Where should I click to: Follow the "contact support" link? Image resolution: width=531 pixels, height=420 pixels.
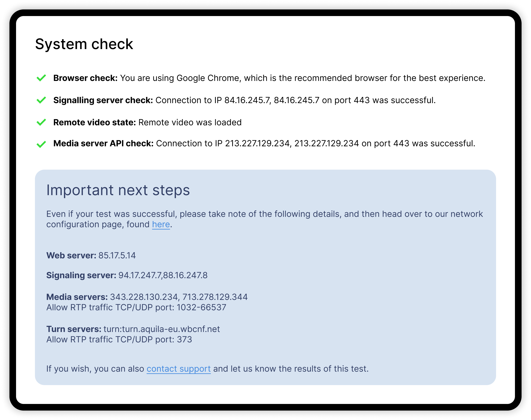click(179, 369)
